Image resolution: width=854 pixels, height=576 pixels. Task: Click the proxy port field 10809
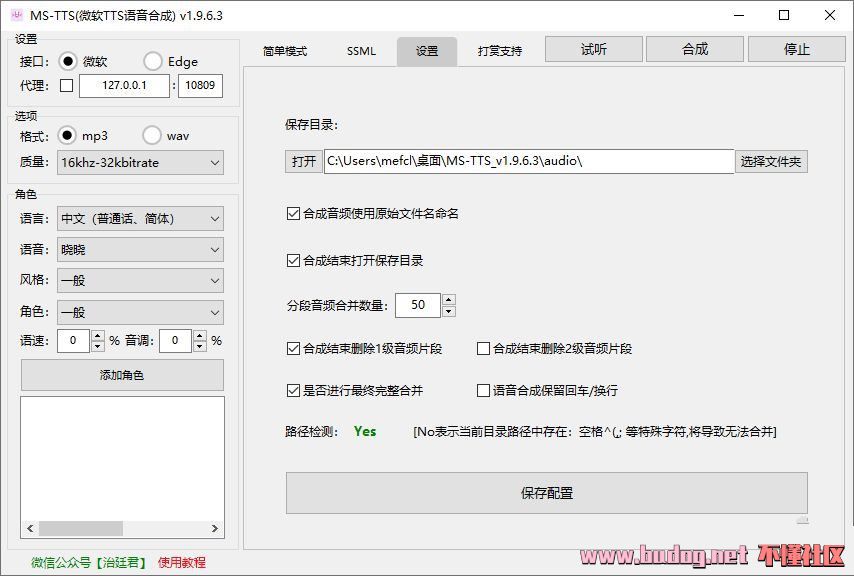200,85
